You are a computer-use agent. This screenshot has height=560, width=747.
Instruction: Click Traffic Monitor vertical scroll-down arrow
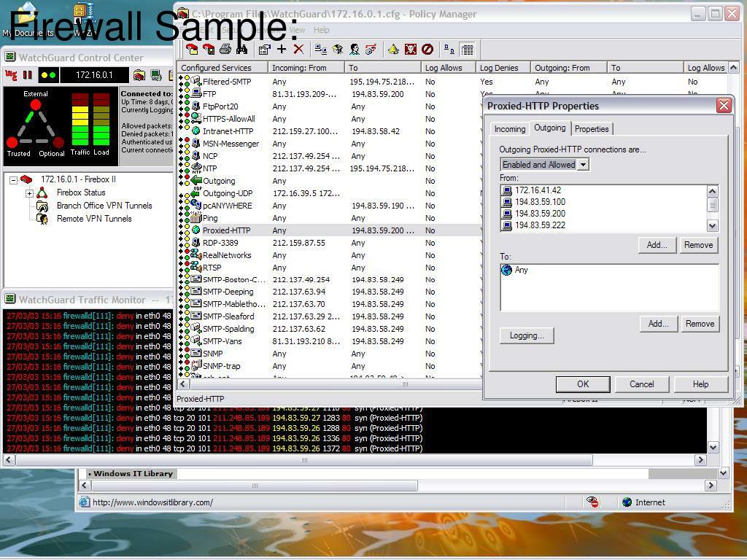[x=713, y=447]
